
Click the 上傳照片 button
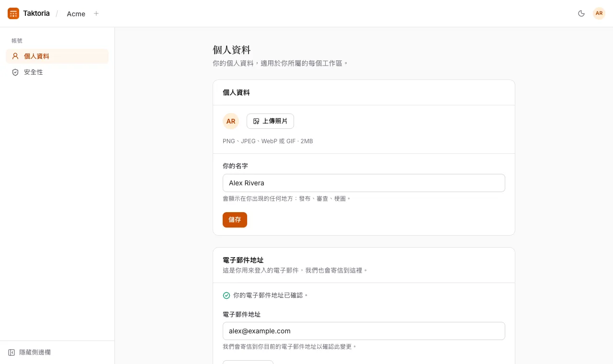pos(270,121)
